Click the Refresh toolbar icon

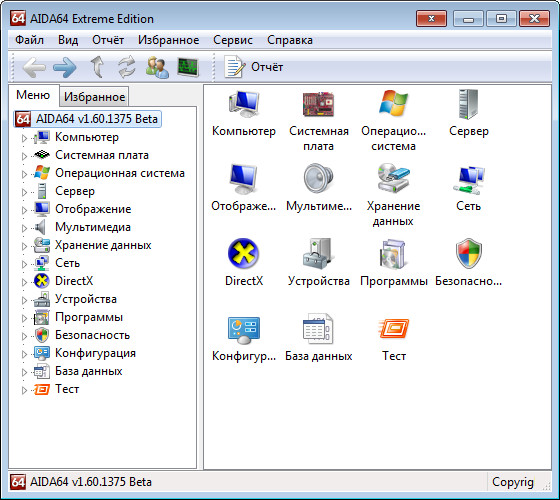click(127, 67)
